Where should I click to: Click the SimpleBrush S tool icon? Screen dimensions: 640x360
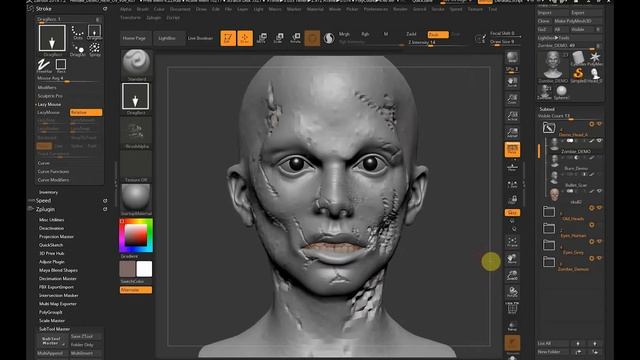pyautogui.click(x=578, y=75)
